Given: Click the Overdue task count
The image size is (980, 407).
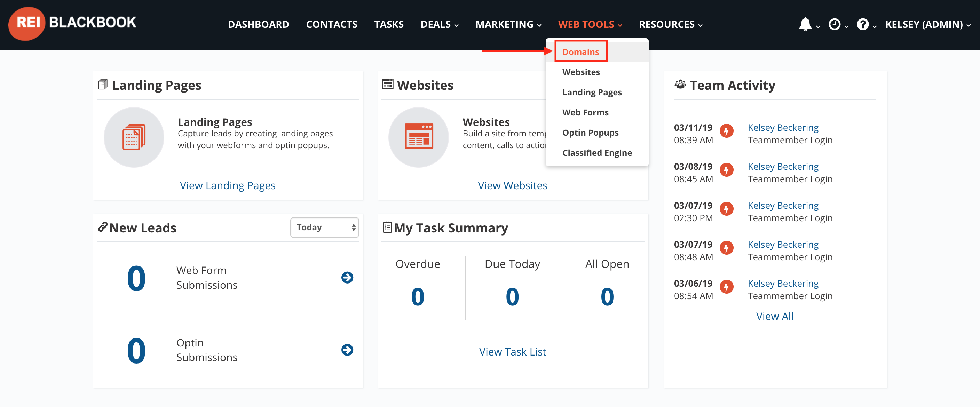Looking at the screenshot, I should pos(418,297).
